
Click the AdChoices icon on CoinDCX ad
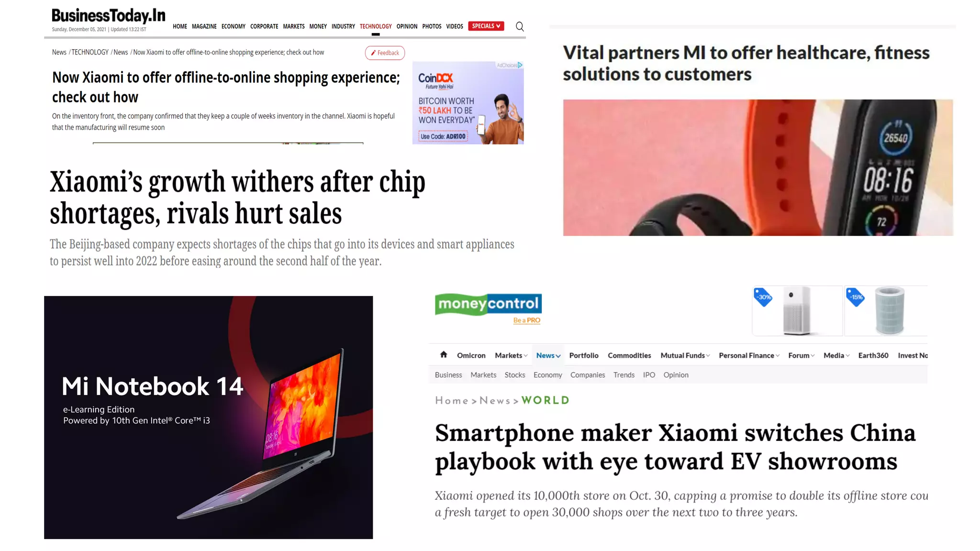click(x=520, y=65)
